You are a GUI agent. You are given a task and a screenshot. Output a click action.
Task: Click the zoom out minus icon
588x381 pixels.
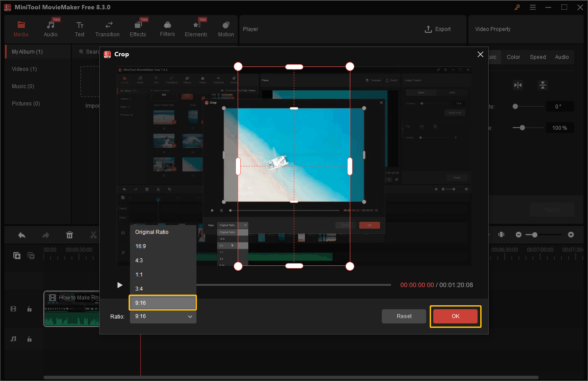pos(518,234)
